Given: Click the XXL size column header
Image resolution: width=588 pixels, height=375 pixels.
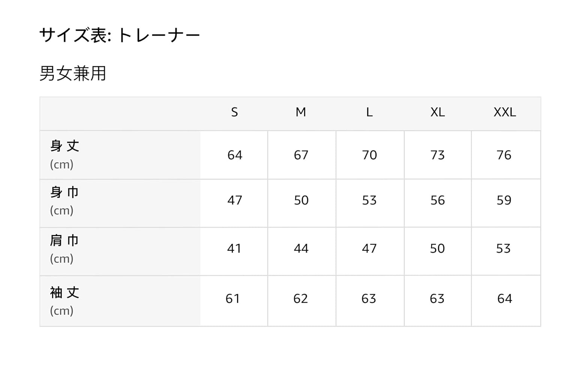Looking at the screenshot, I should point(505,112).
